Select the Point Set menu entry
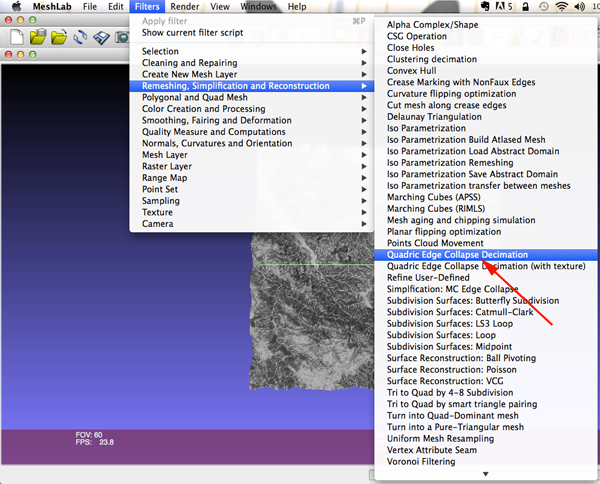Image resolution: width=600 pixels, height=484 pixels. [x=251, y=189]
